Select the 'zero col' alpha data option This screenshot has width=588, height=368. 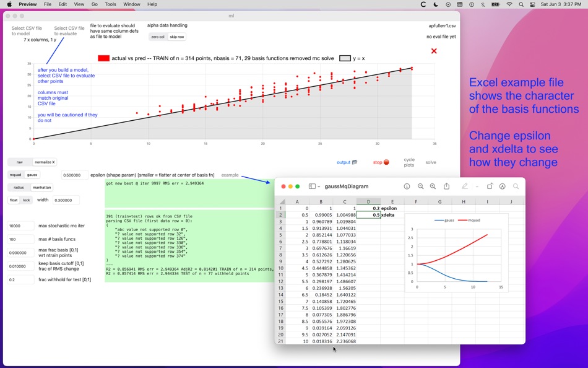coord(158,37)
